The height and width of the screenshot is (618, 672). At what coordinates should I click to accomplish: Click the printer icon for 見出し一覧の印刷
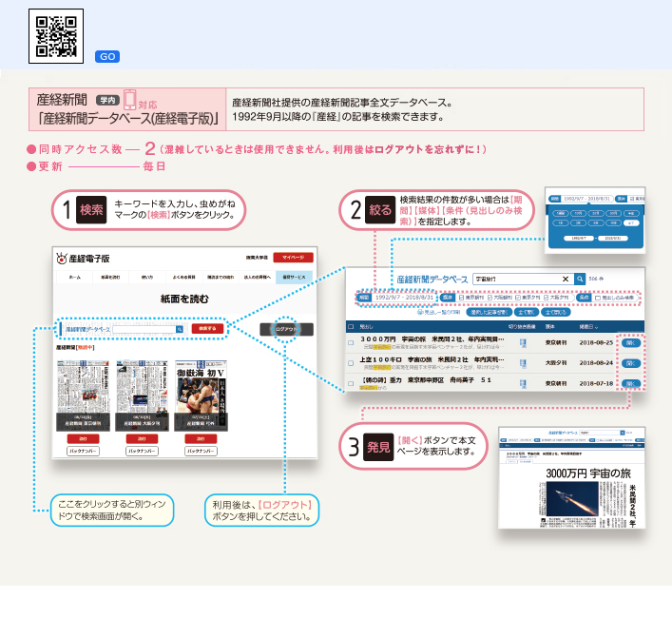[420, 312]
